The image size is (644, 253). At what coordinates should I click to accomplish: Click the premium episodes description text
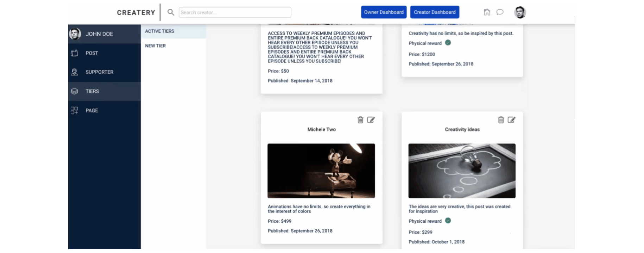[320, 47]
